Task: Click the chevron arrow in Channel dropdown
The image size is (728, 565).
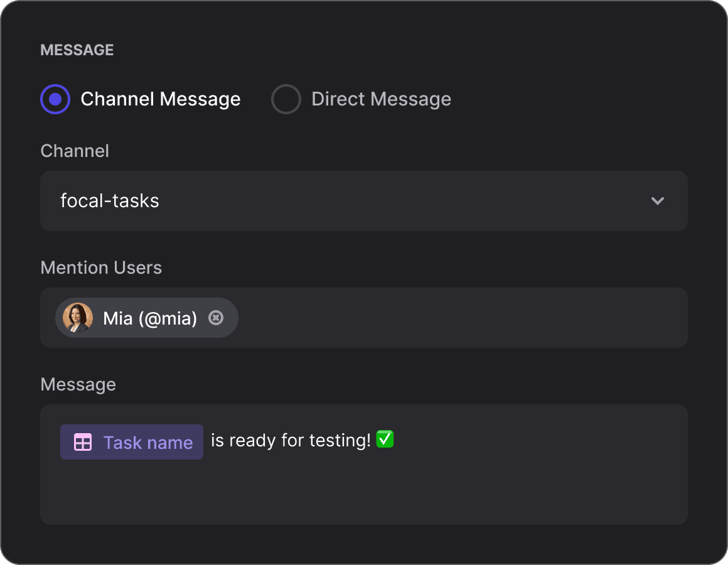Action: pyautogui.click(x=658, y=201)
